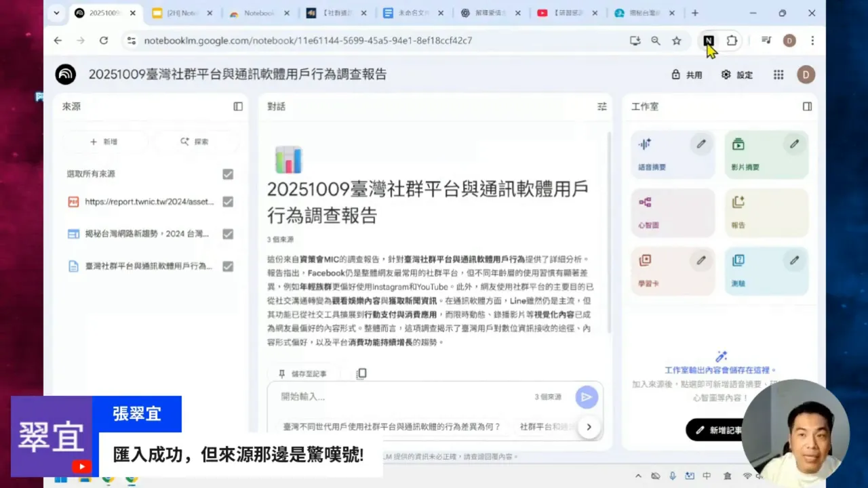Open the Chrome tab search dropdown
868x488 pixels.
[56, 13]
